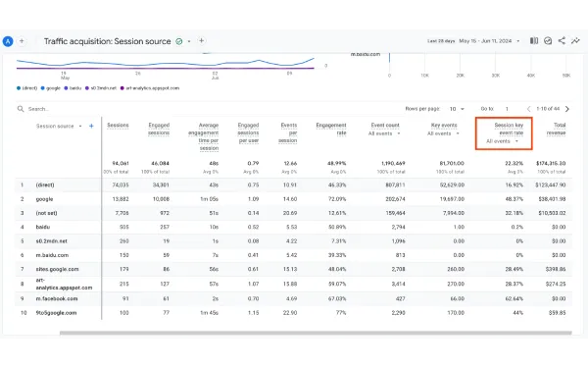
Task: Toggle the art-analytics.appspot.com legend item
Action: click(150, 88)
